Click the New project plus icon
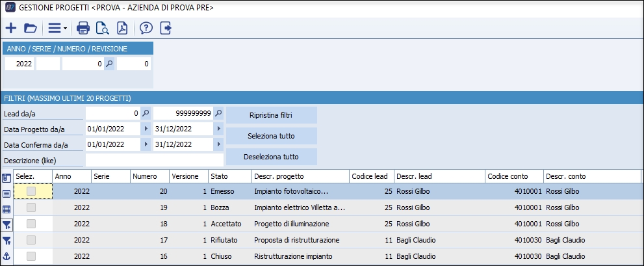This screenshot has height=266, width=644. (11, 28)
